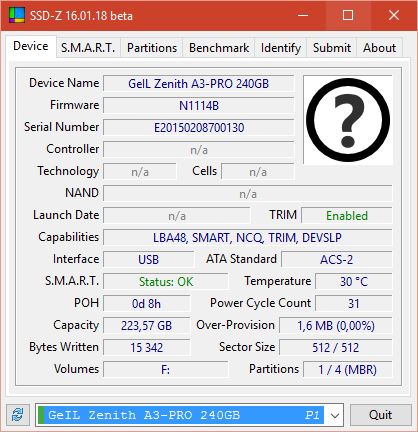The width and height of the screenshot is (418, 432).
Task: Click the Technology n/a field
Action: (x=140, y=172)
